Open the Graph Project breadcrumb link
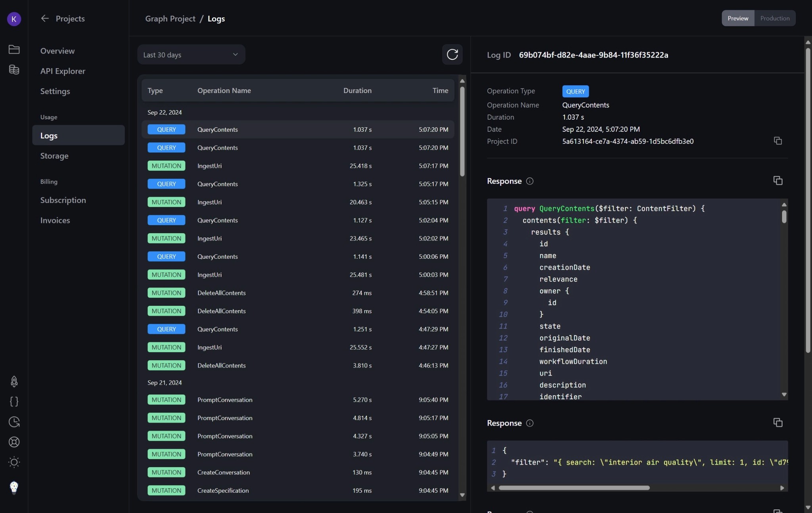 (x=170, y=18)
